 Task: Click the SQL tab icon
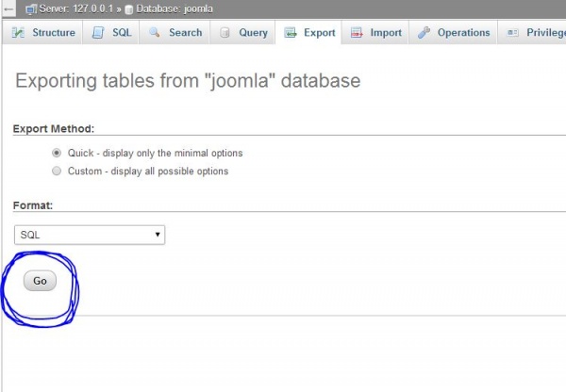99,33
